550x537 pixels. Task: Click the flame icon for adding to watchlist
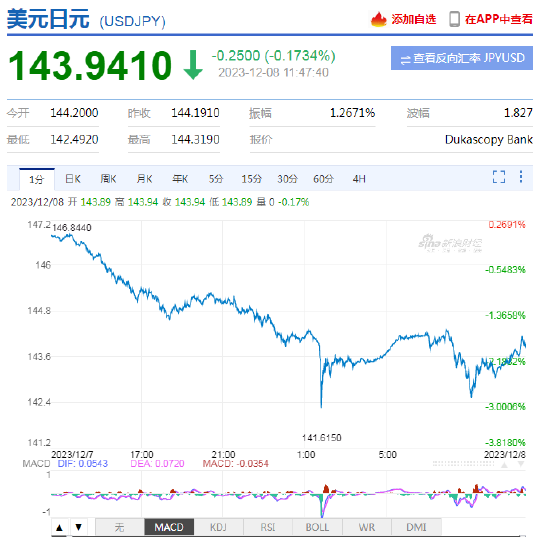pyautogui.click(x=378, y=19)
